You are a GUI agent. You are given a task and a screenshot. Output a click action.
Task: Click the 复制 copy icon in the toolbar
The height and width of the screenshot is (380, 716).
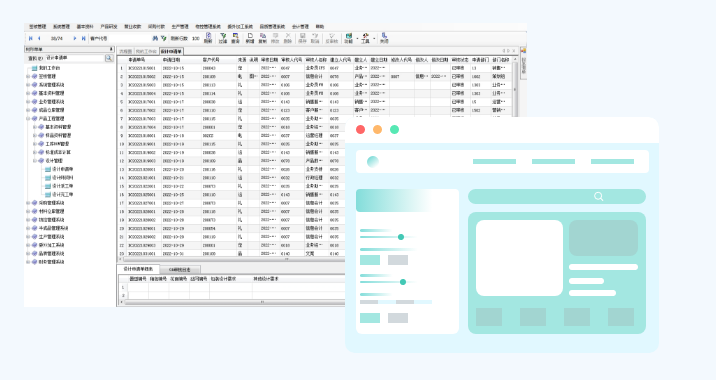(263, 38)
